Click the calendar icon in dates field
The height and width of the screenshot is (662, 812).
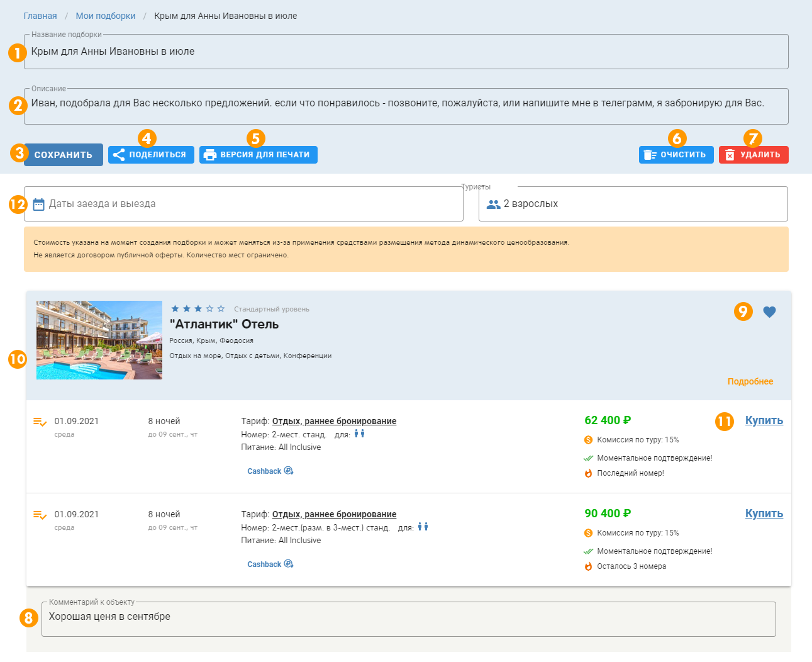[38, 204]
